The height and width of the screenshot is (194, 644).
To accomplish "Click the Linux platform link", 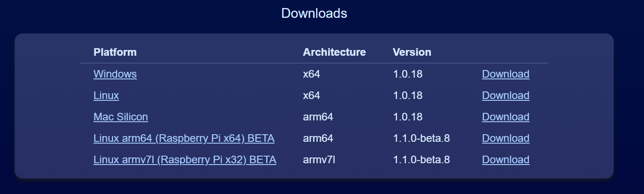I will tap(106, 95).
